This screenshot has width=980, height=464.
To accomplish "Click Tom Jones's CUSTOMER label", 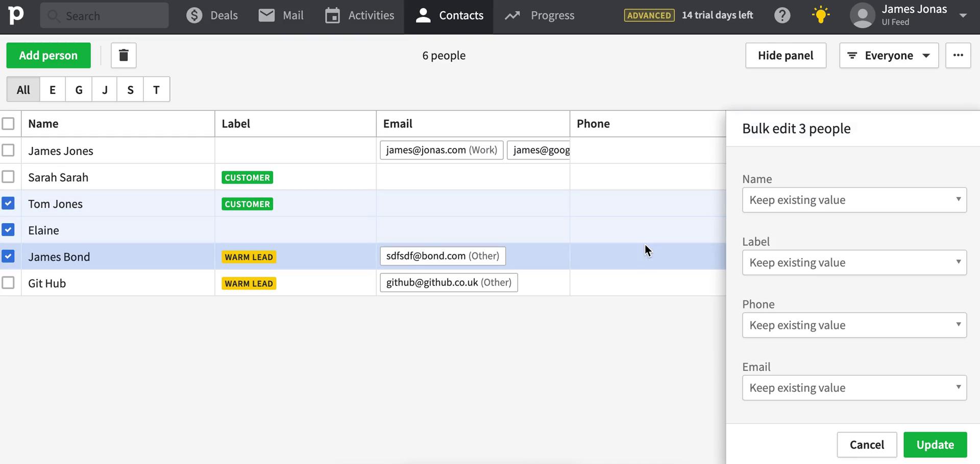I will click(x=247, y=204).
